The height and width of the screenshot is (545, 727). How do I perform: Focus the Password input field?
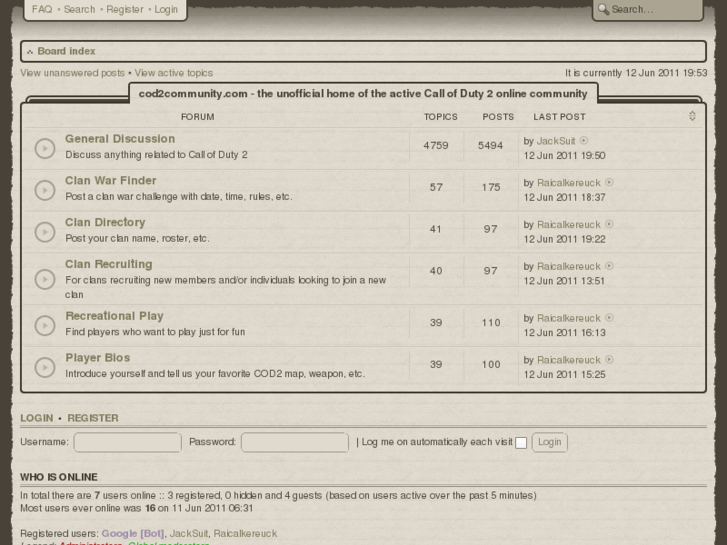(295, 442)
